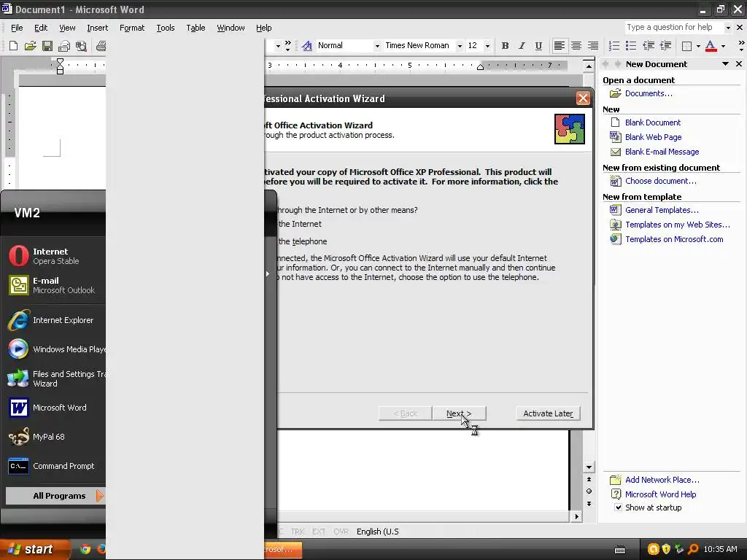This screenshot has height=560, width=747.
Task: Open the Font Color dropdown arrow
Action: point(723,46)
